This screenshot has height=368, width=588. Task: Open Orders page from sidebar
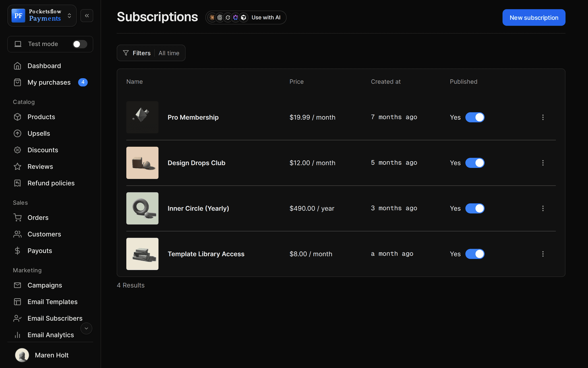tap(38, 218)
